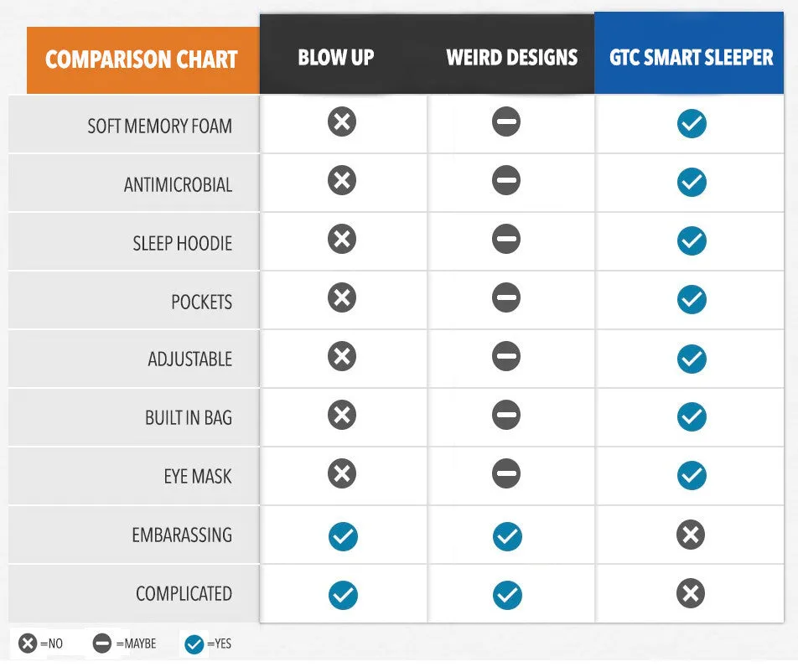Viewport: 798px width, 672px height.
Task: Click the X icon for GTC Smart Sleeper Complicated
Action: coord(691,593)
